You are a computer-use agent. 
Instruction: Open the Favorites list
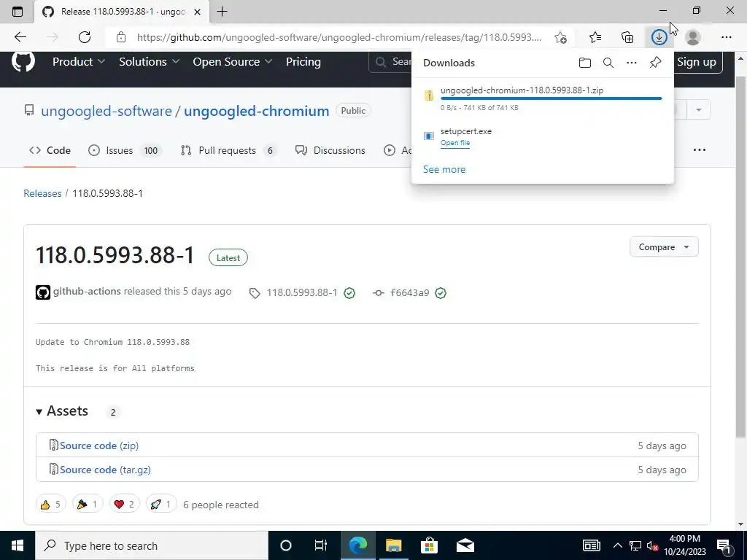595,37
